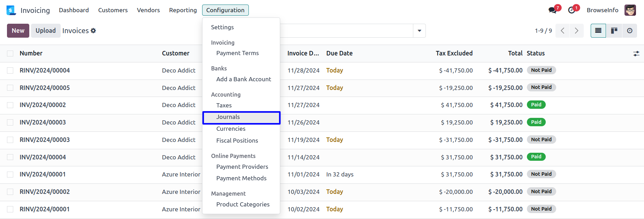The height and width of the screenshot is (219, 644).
Task: Click the Paid status badge for INV/2024/00002
Action: pyautogui.click(x=536, y=105)
